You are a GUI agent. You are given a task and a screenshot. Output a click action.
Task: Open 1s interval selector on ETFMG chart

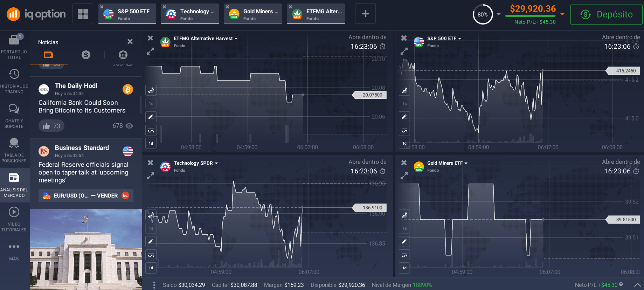pos(151,104)
